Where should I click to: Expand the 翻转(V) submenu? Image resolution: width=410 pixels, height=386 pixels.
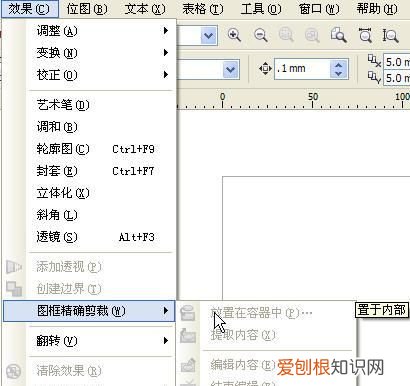pos(89,341)
